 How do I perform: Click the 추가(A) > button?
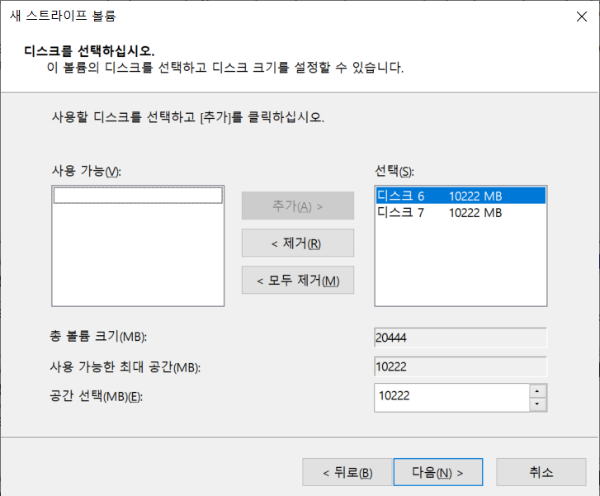[298, 206]
